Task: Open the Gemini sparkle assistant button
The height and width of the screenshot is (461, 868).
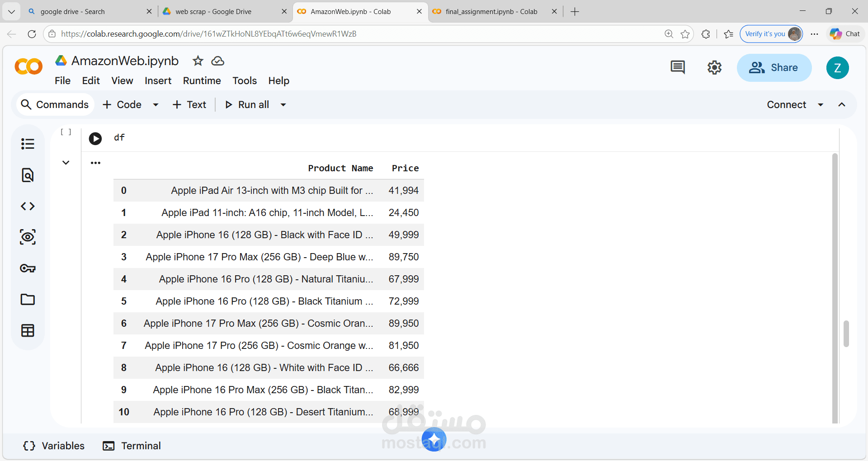Action: pyautogui.click(x=434, y=439)
